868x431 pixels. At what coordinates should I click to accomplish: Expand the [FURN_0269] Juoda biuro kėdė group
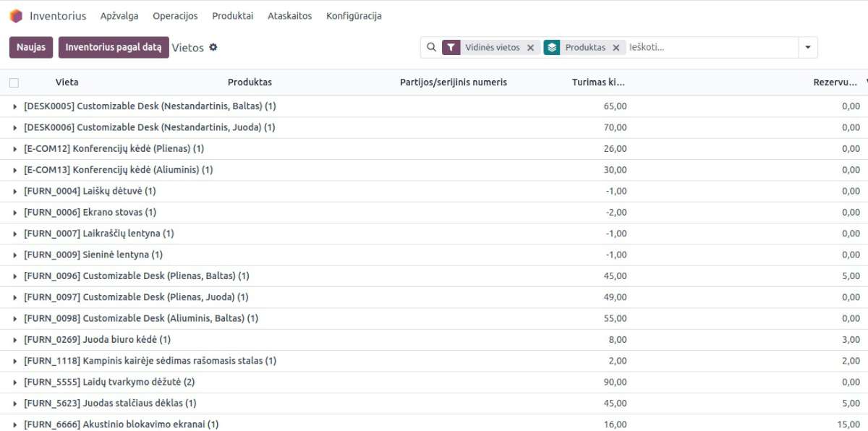coord(15,340)
